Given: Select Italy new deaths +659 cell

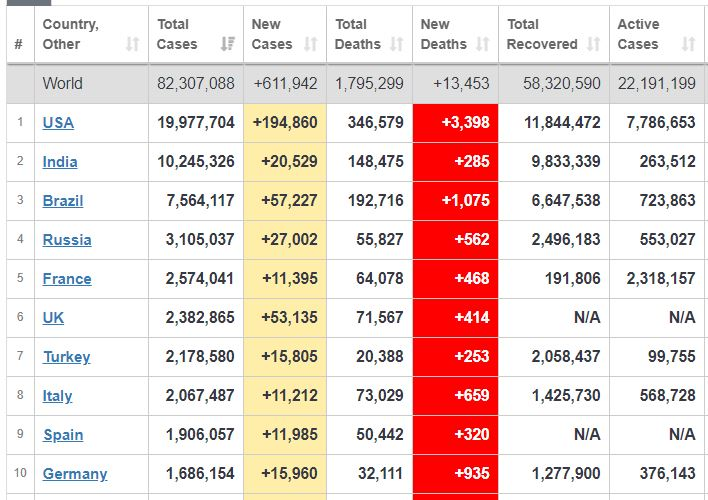Looking at the screenshot, I should [x=456, y=396].
